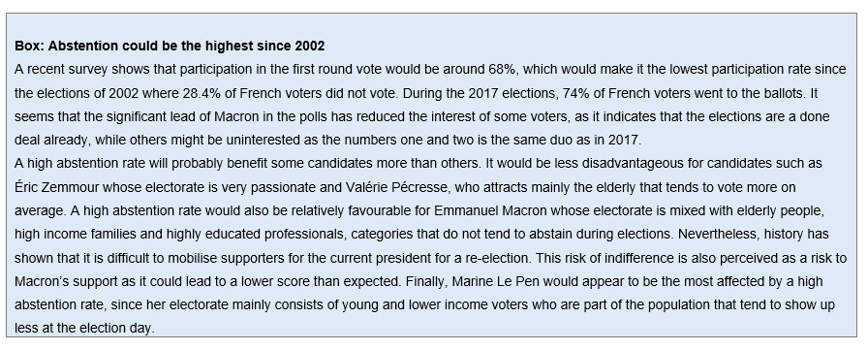Click the name 'Éric Zemmour' in the paragraph
This screenshot has width=868, height=350.
pyautogui.click(x=57, y=187)
